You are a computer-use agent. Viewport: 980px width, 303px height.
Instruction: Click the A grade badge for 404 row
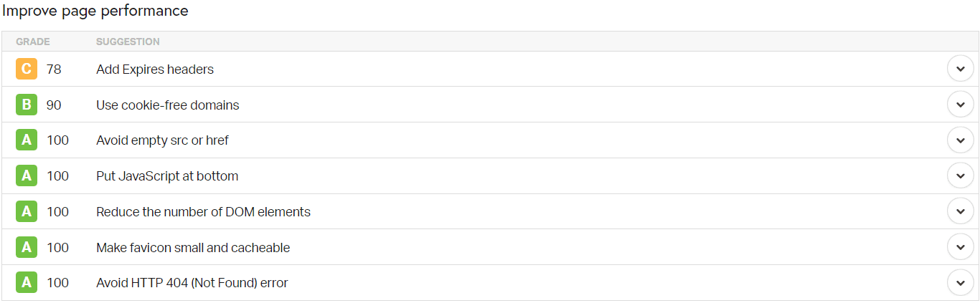pyautogui.click(x=27, y=283)
